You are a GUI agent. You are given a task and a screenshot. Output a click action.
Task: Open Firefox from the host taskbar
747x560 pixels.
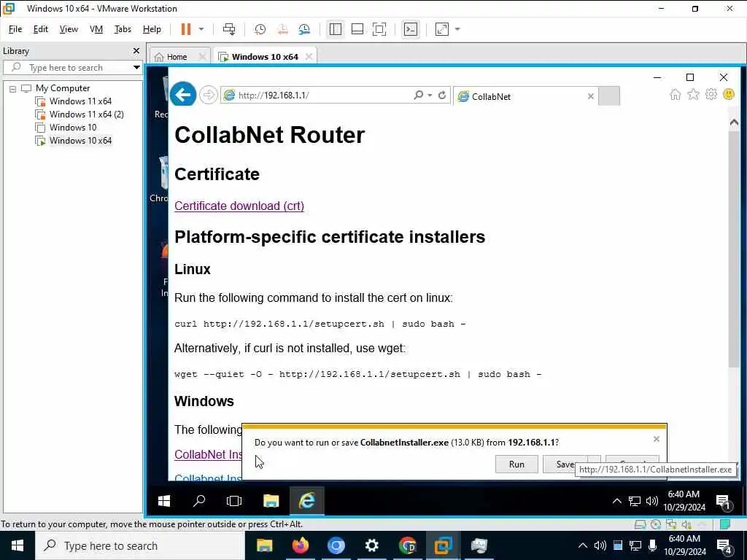pos(300,545)
